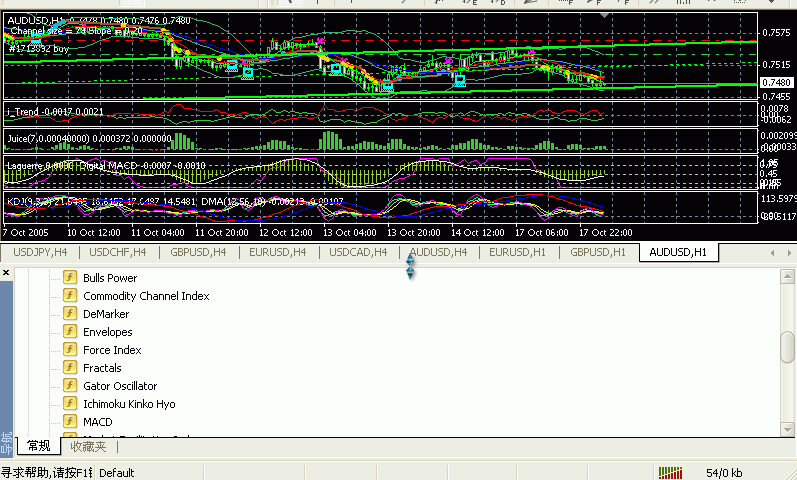Click the Bulls Power indicator icon
Viewport: 797px width, 480px height.
70,278
